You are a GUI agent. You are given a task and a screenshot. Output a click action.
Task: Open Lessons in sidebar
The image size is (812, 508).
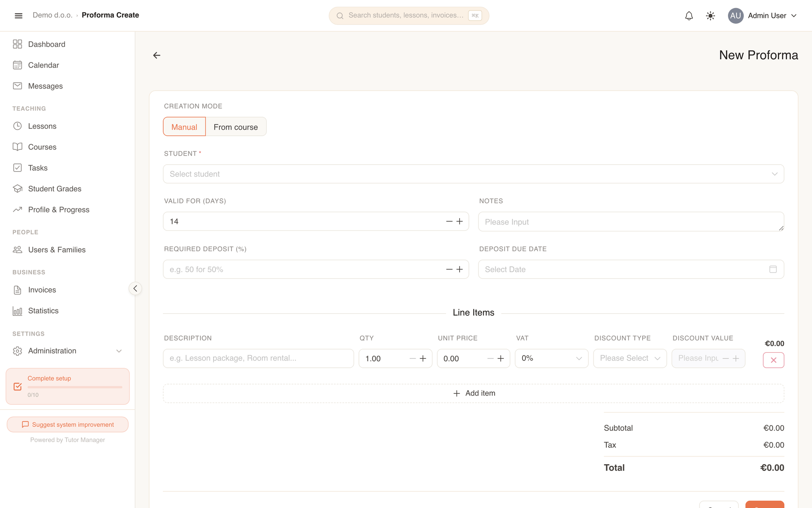pos(67,126)
